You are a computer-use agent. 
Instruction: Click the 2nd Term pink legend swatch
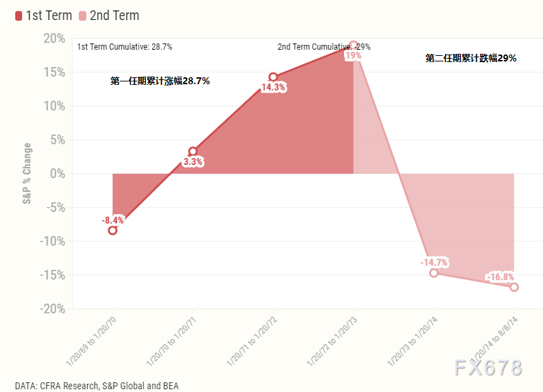click(x=83, y=16)
